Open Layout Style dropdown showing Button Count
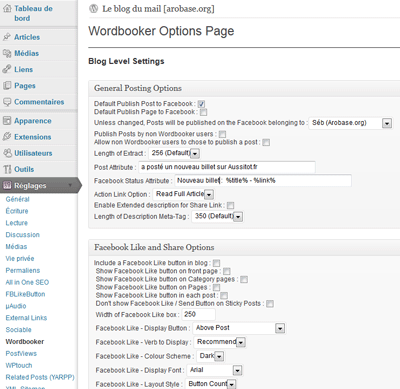 click(x=211, y=384)
